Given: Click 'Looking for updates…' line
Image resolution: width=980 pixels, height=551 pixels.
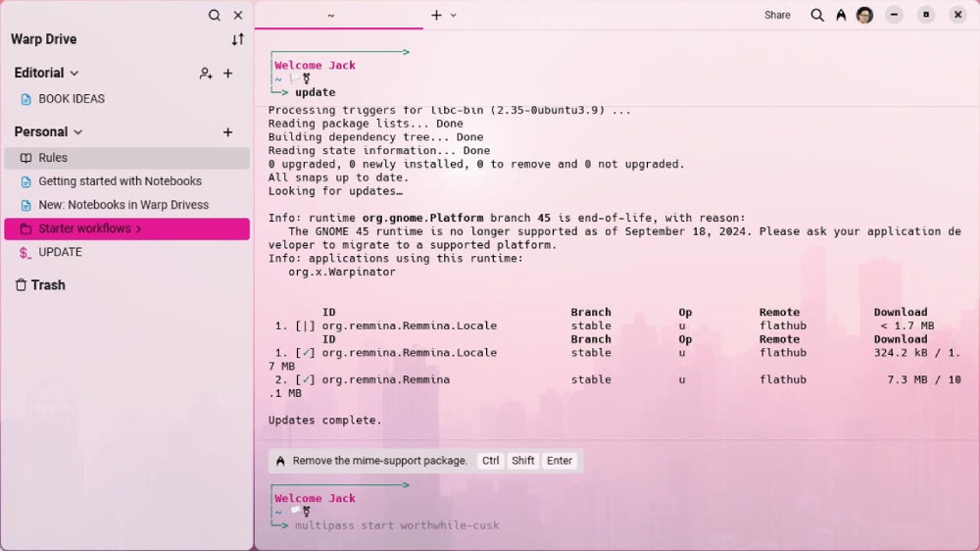Looking at the screenshot, I should [x=335, y=191].
